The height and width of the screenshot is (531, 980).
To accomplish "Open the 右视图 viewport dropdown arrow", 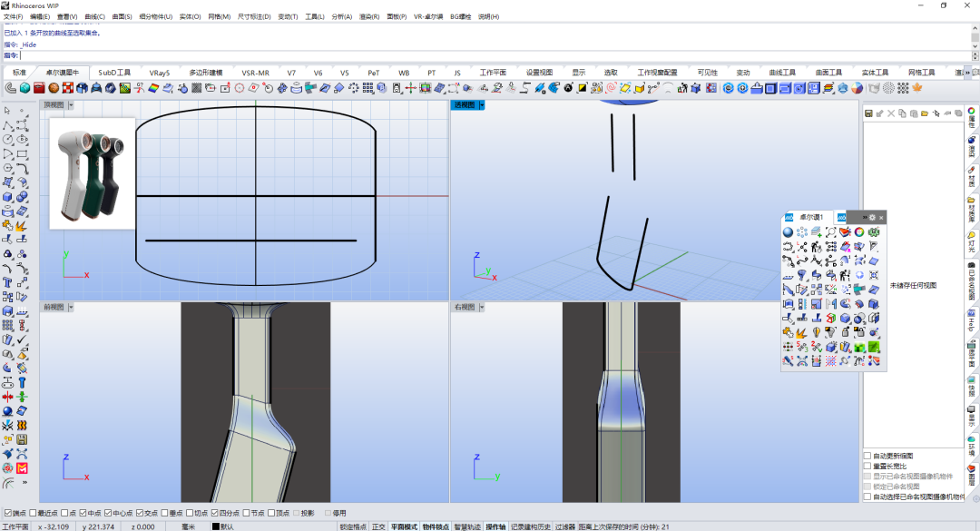I will tap(481, 307).
